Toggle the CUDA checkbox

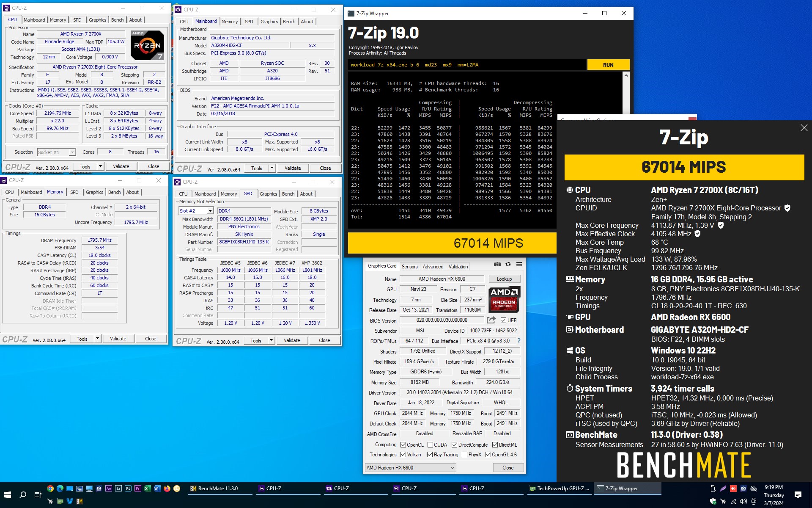point(430,445)
